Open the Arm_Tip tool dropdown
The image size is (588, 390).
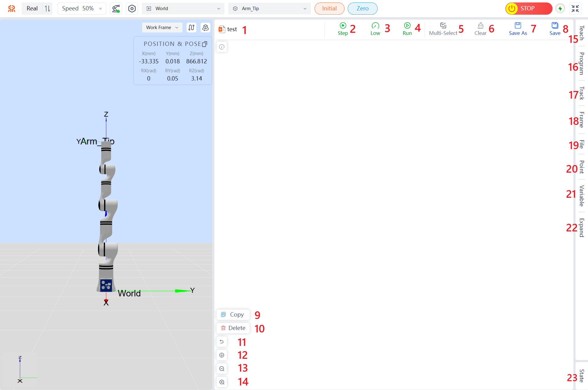pos(269,9)
